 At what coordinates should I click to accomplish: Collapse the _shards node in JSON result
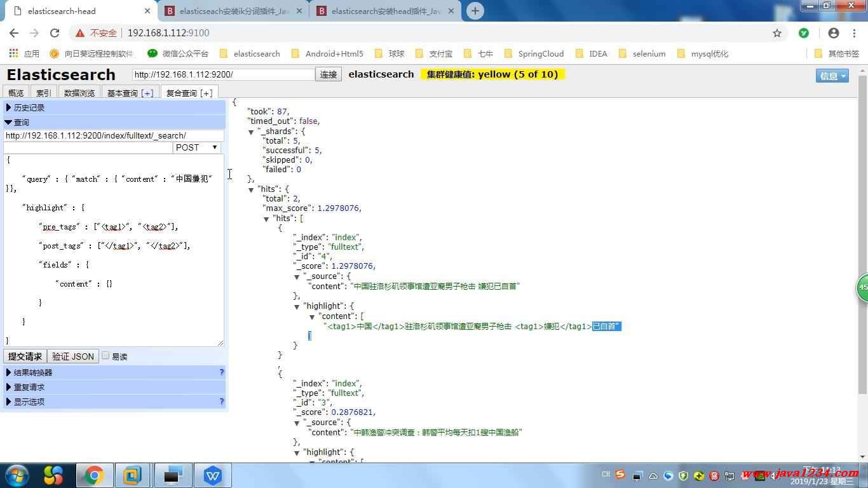point(252,132)
